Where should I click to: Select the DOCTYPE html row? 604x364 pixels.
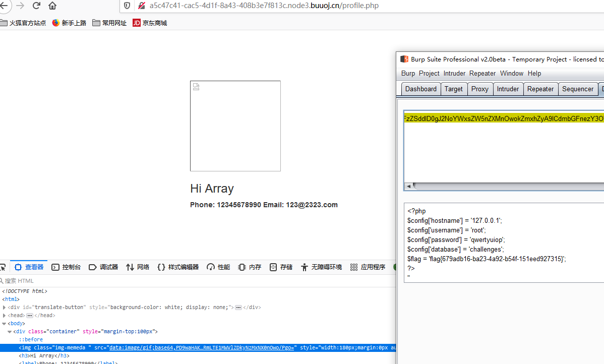tap(25, 291)
